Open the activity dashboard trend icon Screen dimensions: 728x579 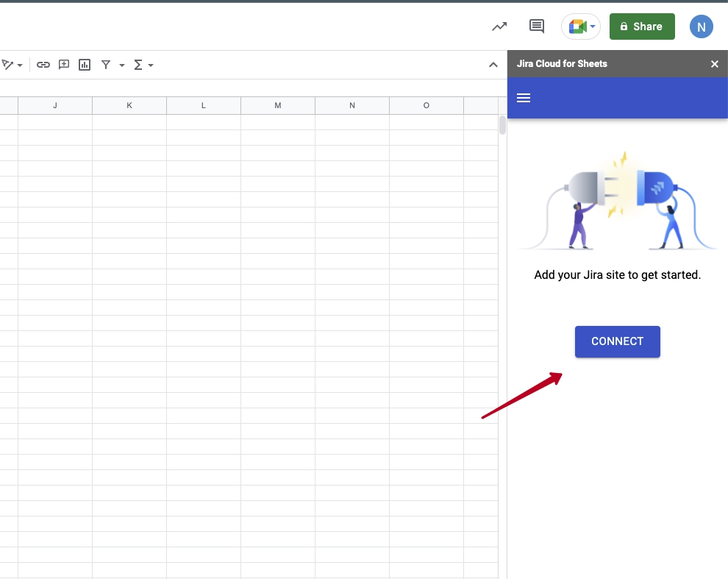(499, 26)
